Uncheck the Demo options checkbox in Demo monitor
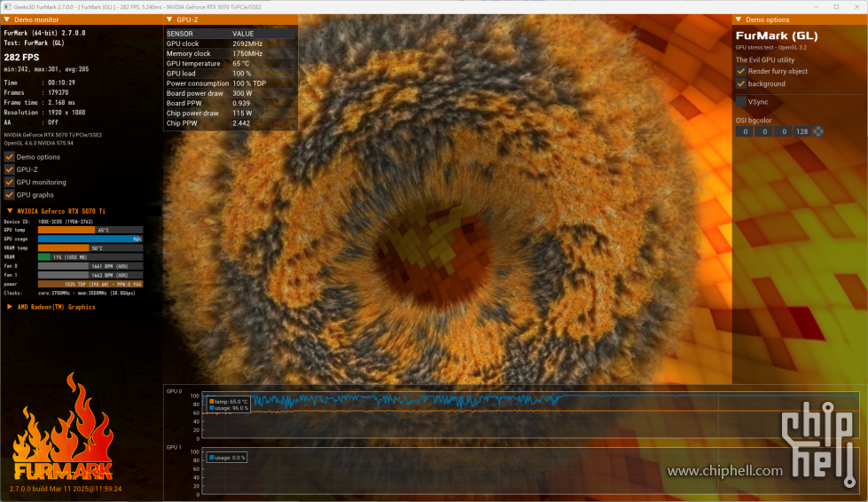Image resolution: width=868 pixels, height=502 pixels. tap(10, 157)
